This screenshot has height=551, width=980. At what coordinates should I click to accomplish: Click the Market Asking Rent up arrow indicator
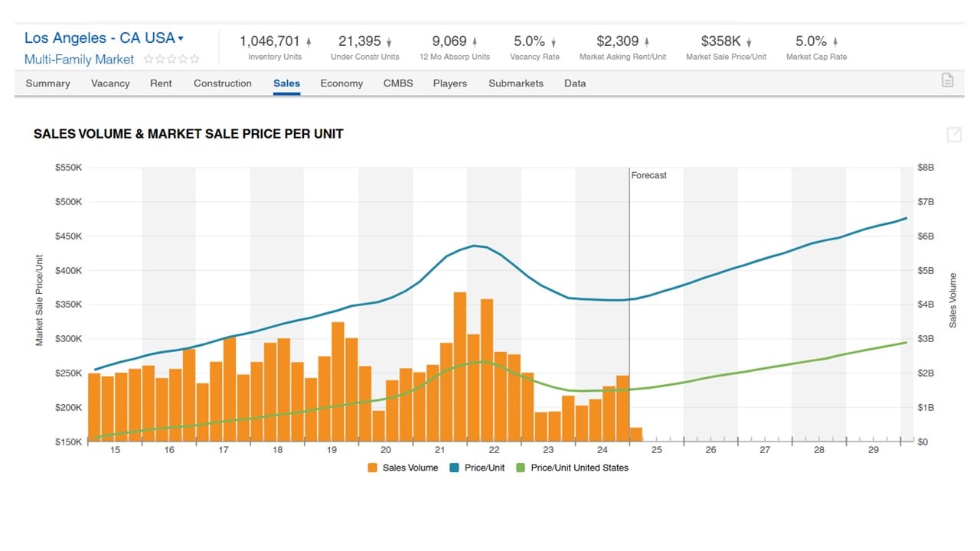pyautogui.click(x=646, y=42)
